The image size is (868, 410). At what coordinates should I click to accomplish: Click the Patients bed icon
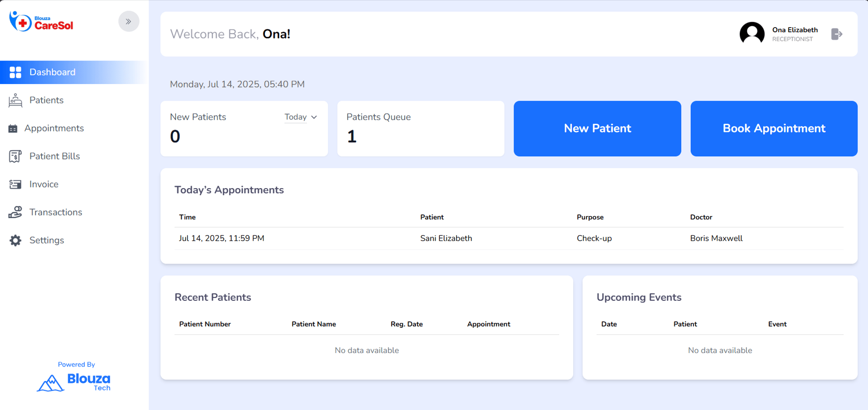click(15, 100)
